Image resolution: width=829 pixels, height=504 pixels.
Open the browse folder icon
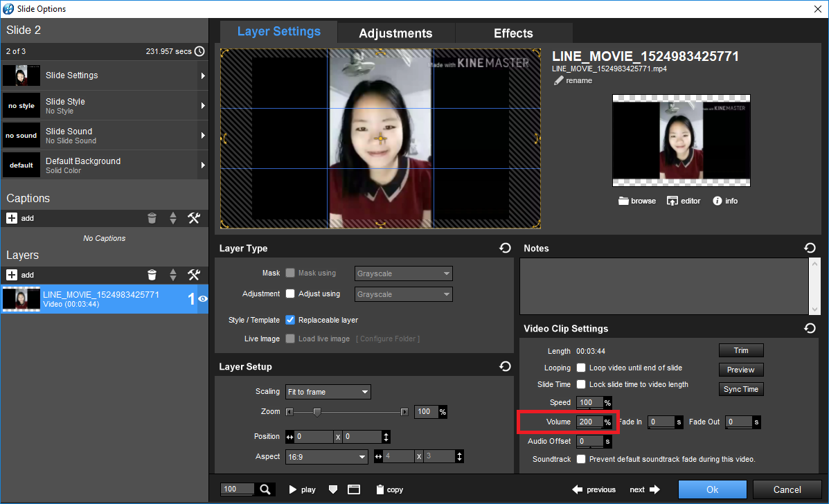(624, 201)
